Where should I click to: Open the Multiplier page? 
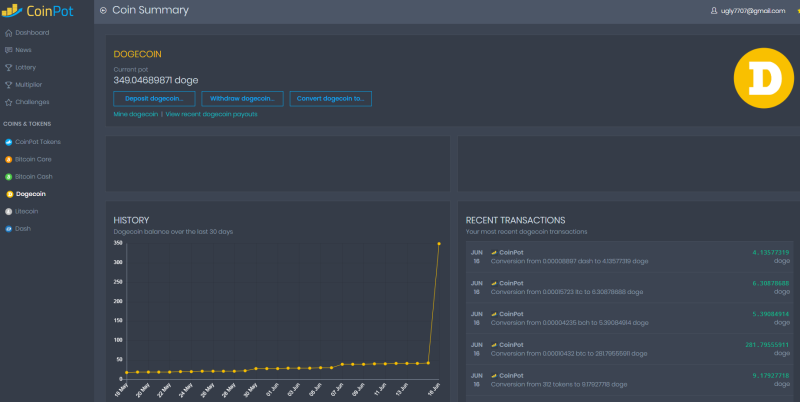point(29,85)
